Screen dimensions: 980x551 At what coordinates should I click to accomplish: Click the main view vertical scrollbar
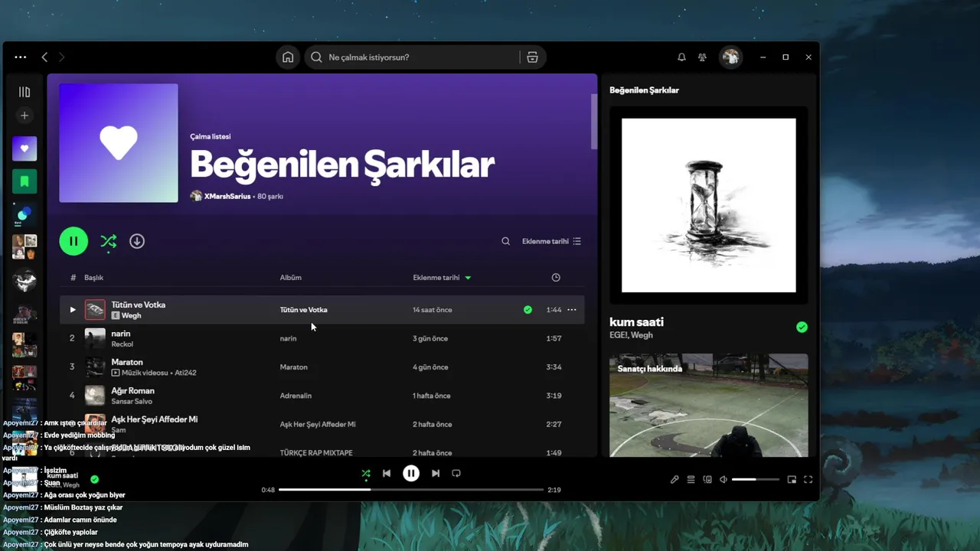594,121
